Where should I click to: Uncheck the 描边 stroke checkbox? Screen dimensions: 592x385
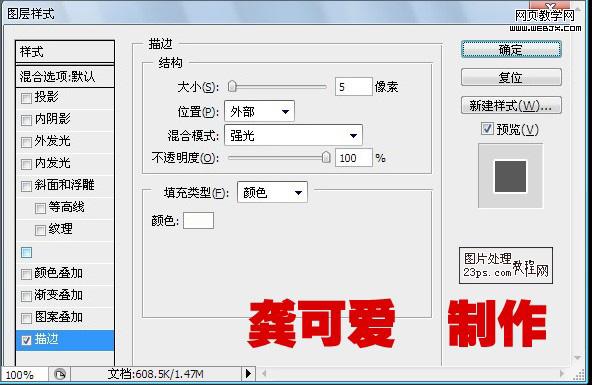coord(26,340)
